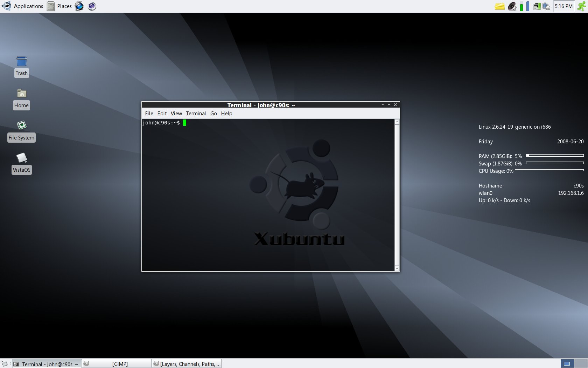Click the date '2008-06-20'
The width and height of the screenshot is (588, 368).
click(x=570, y=142)
